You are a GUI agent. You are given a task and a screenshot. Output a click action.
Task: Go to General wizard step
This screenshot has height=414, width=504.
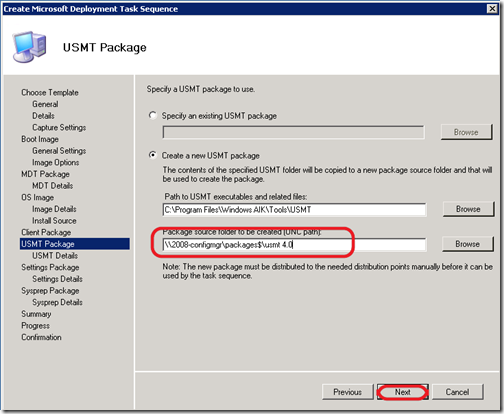[x=45, y=104]
